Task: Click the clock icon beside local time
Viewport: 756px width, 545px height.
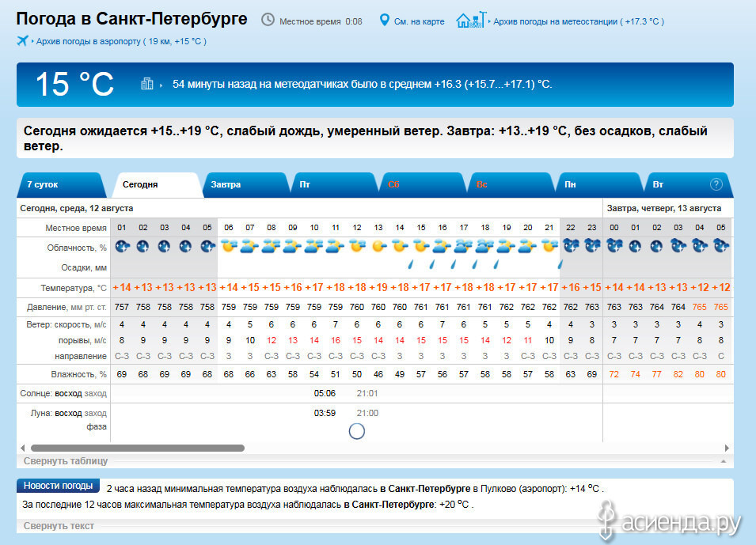Action: pos(268,20)
